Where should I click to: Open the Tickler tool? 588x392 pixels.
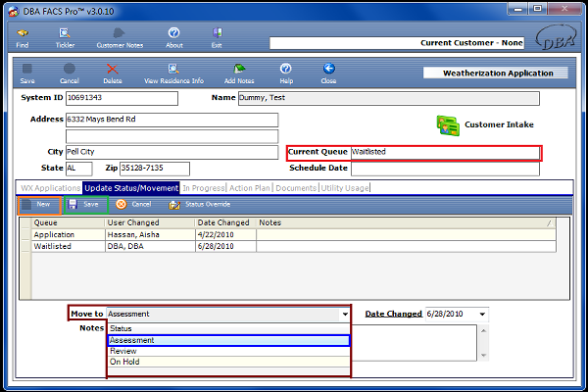coord(64,34)
